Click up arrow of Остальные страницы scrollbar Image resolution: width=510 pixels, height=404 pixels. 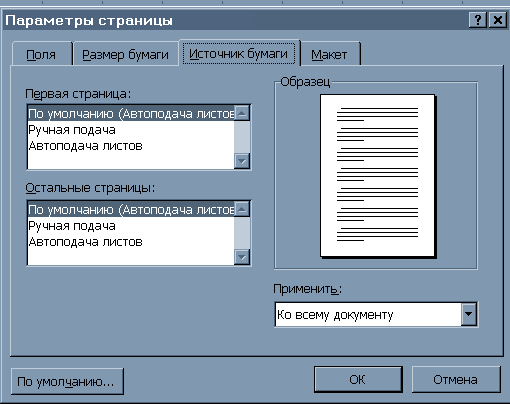(x=242, y=209)
